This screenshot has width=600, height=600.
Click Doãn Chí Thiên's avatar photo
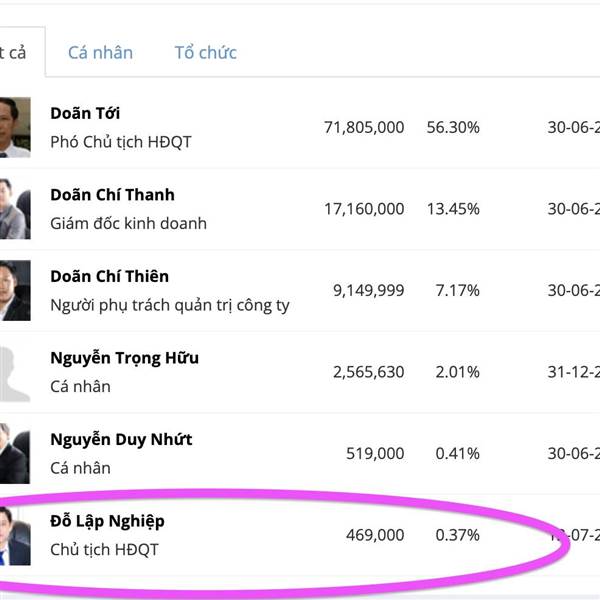13,290
